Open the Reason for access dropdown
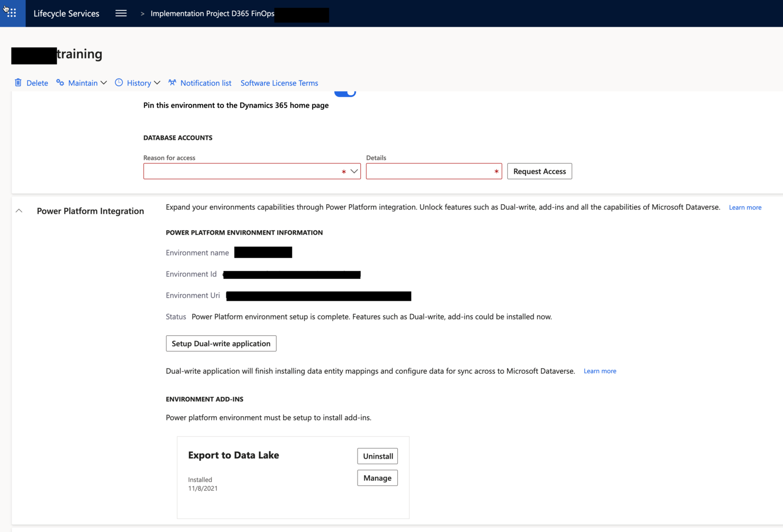This screenshot has height=532, width=783. [x=353, y=171]
